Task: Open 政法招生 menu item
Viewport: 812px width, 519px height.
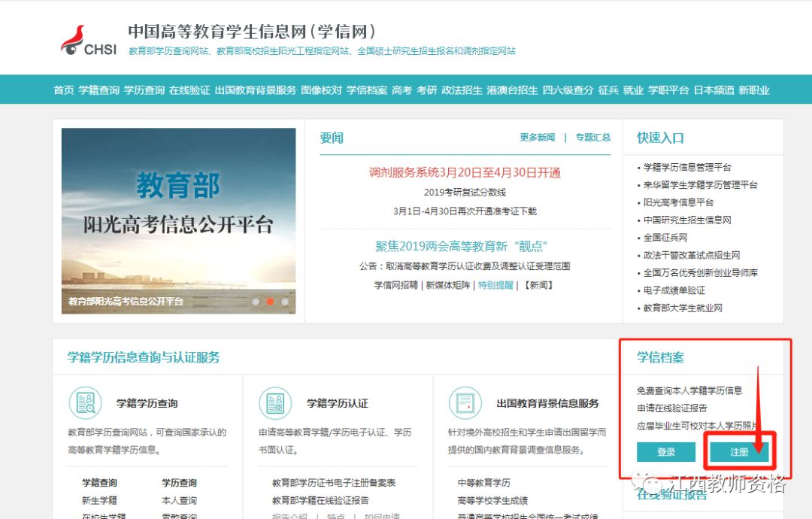Action: coord(462,90)
